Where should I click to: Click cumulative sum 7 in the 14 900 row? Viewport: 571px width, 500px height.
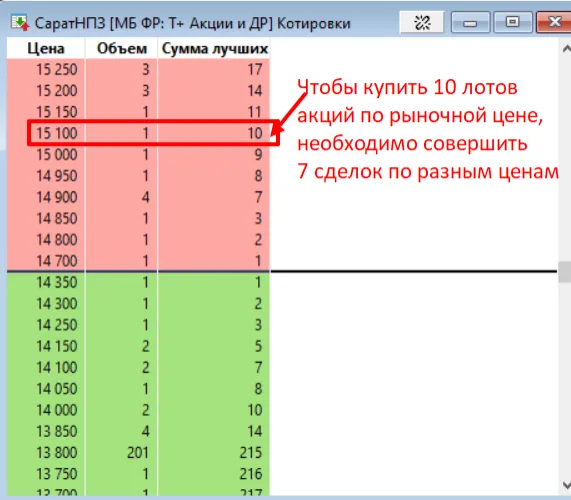[258, 197]
